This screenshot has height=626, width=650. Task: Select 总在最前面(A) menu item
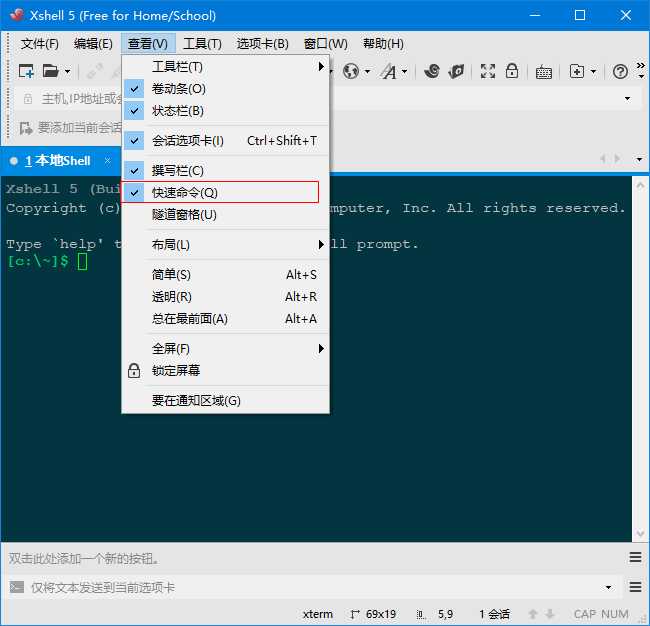(x=226, y=319)
